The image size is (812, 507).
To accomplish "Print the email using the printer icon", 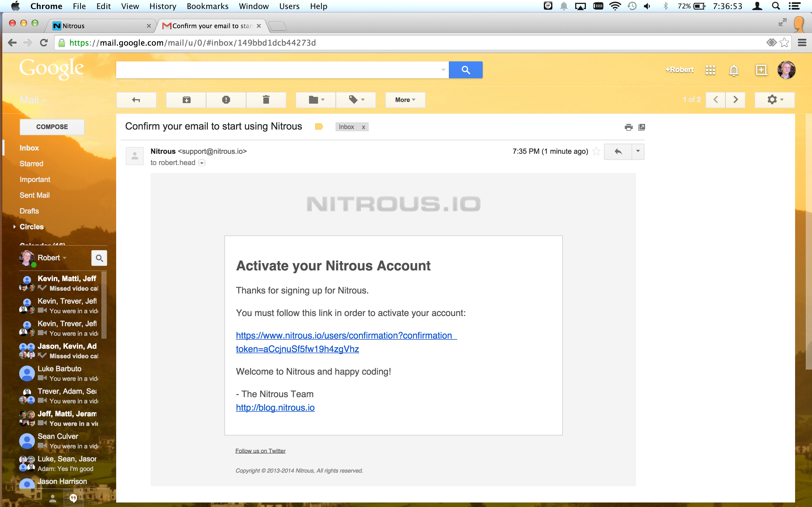I will point(628,127).
